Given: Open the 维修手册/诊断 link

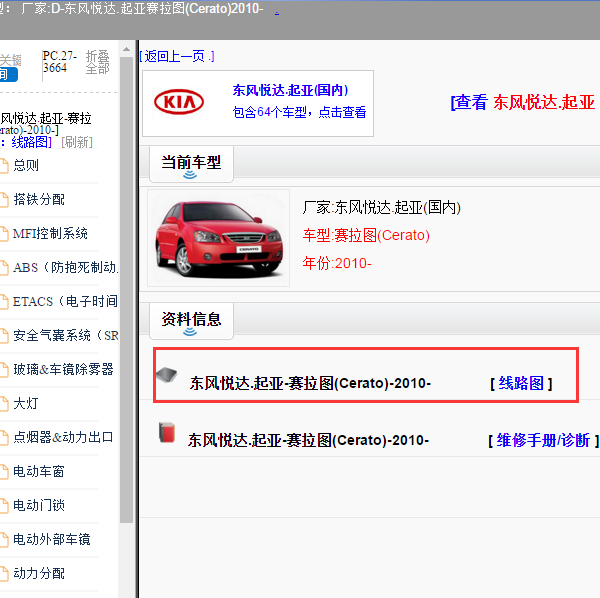Looking at the screenshot, I should [x=543, y=440].
